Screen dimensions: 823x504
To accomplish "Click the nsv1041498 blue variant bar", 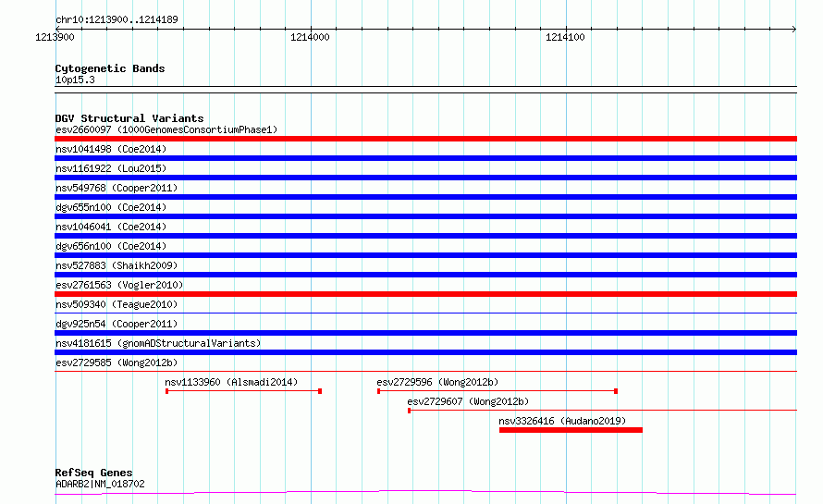I will click(x=425, y=158).
